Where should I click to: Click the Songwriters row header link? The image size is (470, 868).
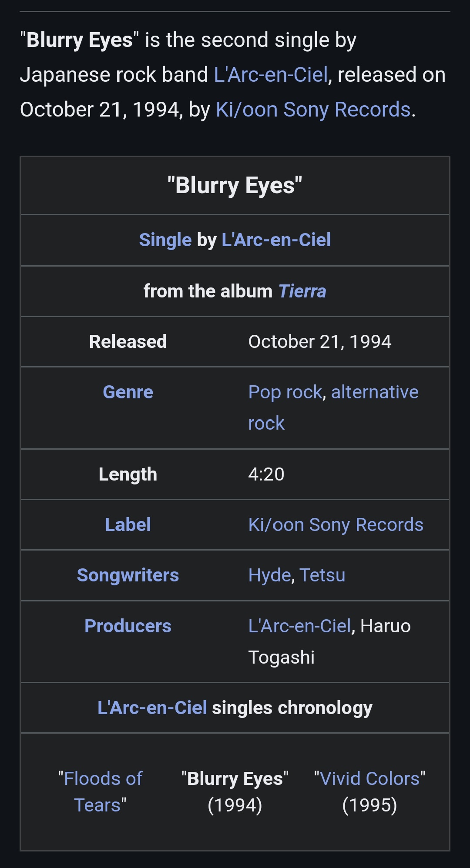click(x=128, y=575)
